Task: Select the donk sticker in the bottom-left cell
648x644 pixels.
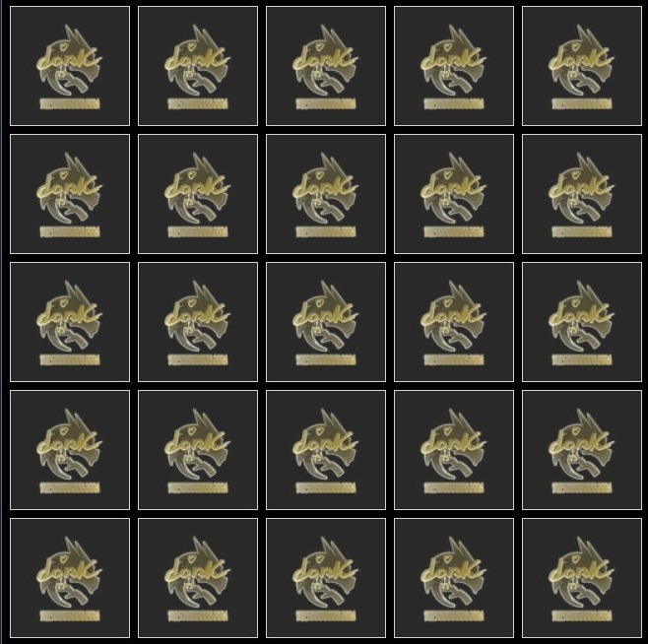Action: tap(70, 578)
